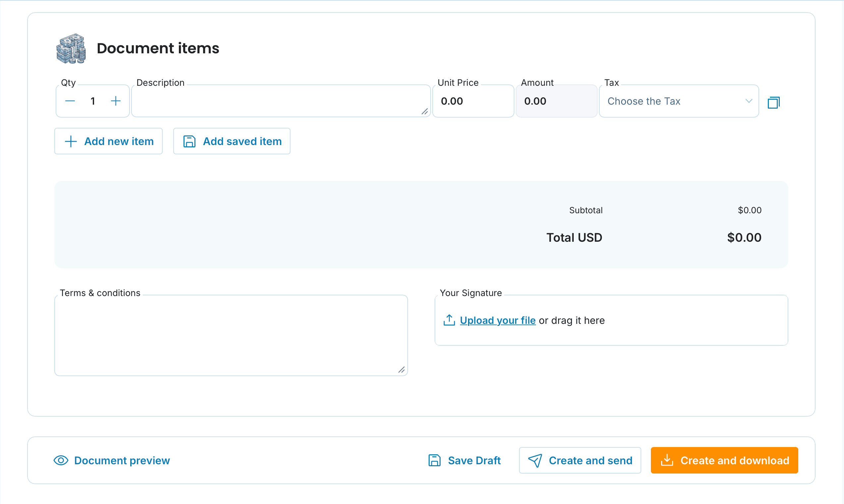
Task: Click the Subtotal $0.00 value
Action: (750, 210)
